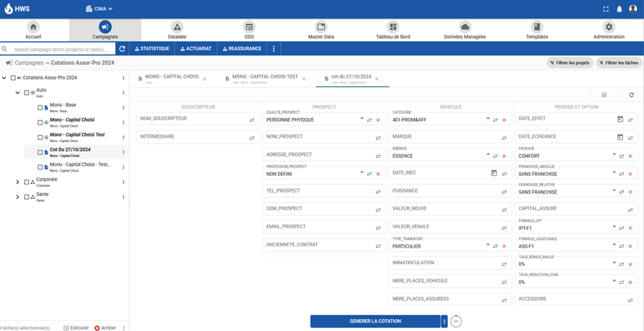Click the refresh icon beside search bar
Image resolution: width=644 pixels, height=331 pixels.
(x=122, y=49)
